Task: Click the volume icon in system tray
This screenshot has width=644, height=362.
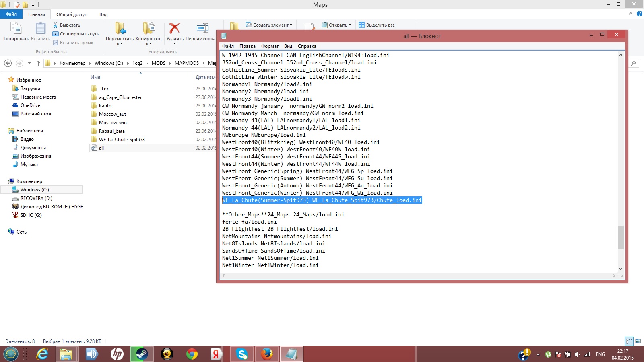Action: pos(577,354)
